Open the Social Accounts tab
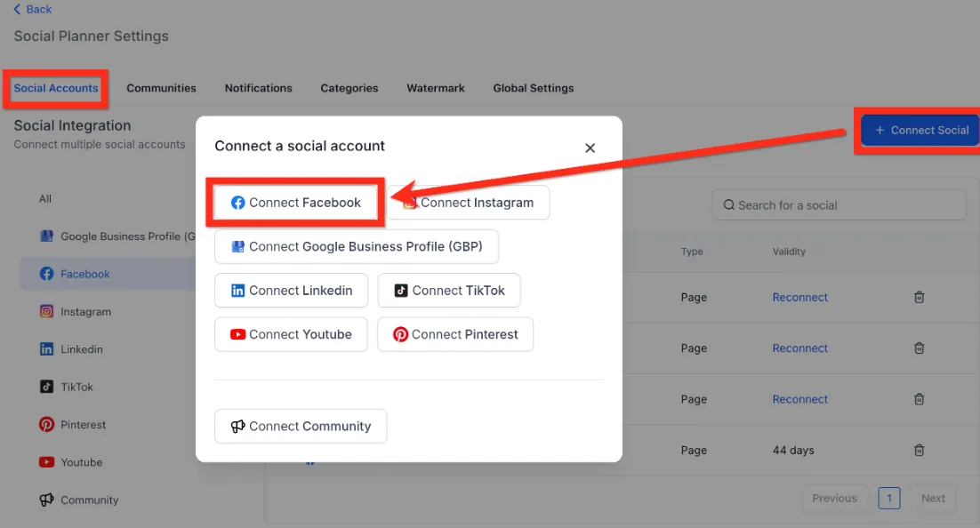This screenshot has height=528, width=980. pos(56,88)
